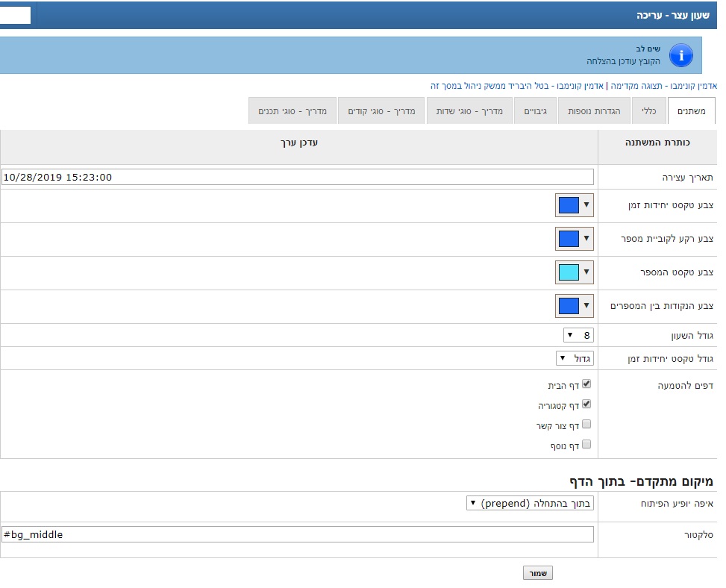Open the כללי tab
Viewport: 726px width, 588px height.
point(648,110)
